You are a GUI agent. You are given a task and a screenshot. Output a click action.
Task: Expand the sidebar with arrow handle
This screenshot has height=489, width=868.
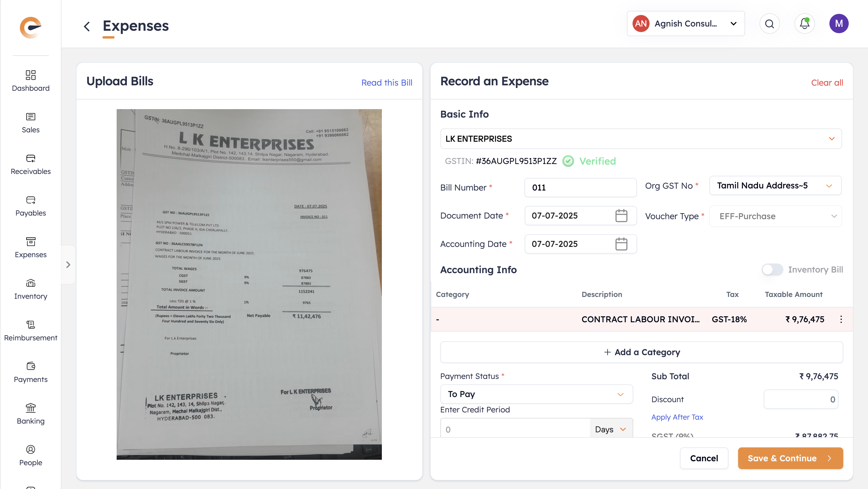pyautogui.click(x=68, y=265)
